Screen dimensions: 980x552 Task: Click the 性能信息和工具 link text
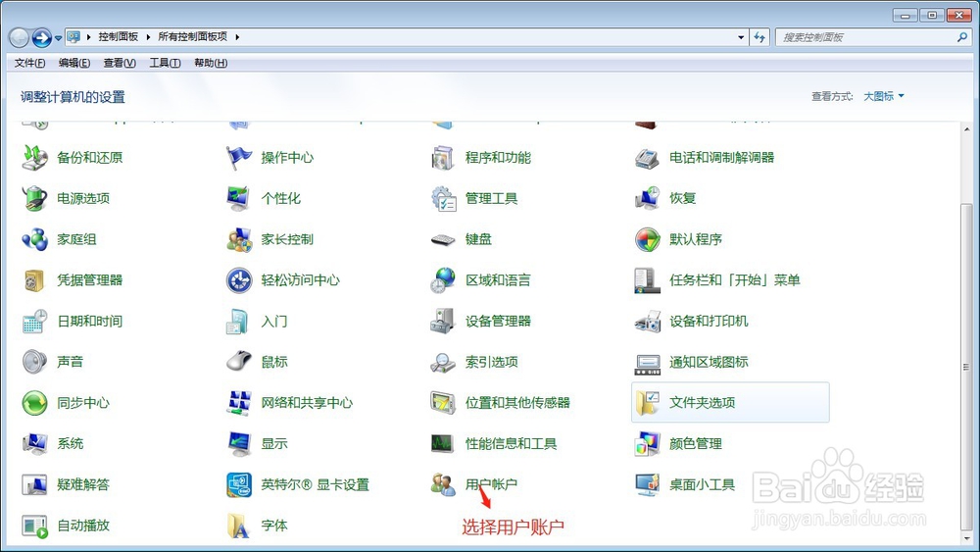tap(511, 444)
